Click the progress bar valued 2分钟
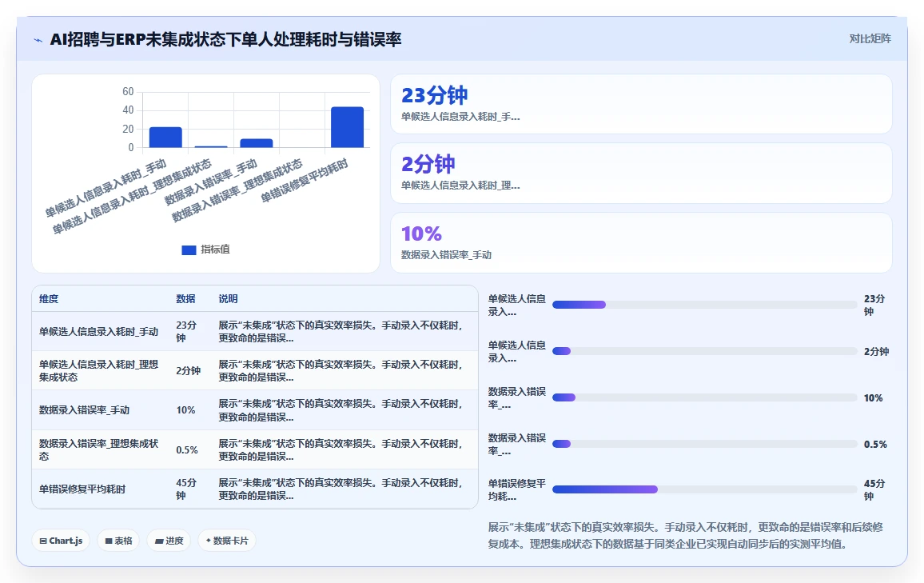This screenshot has height=583, width=924. (x=704, y=351)
